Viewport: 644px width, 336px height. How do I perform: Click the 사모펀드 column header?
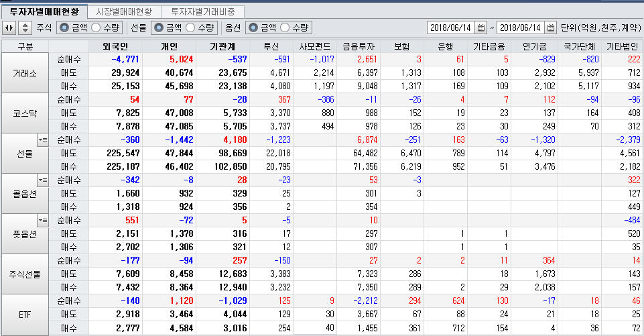315,46
